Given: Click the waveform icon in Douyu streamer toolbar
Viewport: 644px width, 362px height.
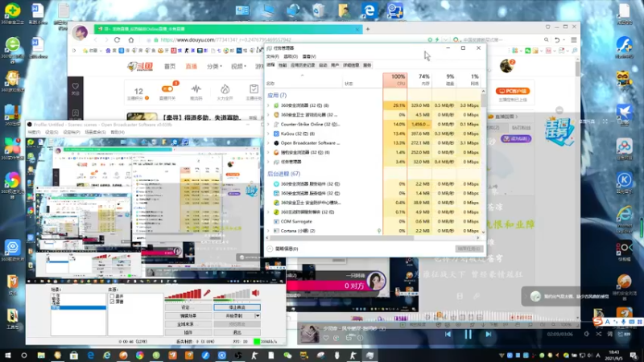Looking at the screenshot, I should tap(196, 89).
